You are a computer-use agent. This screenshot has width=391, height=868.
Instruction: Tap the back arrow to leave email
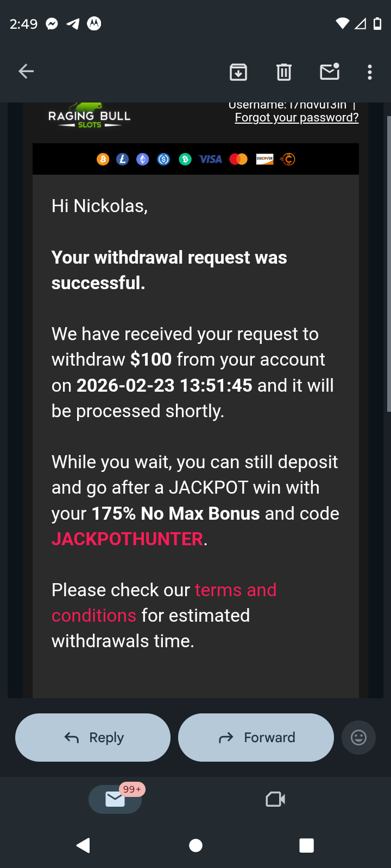click(x=26, y=72)
